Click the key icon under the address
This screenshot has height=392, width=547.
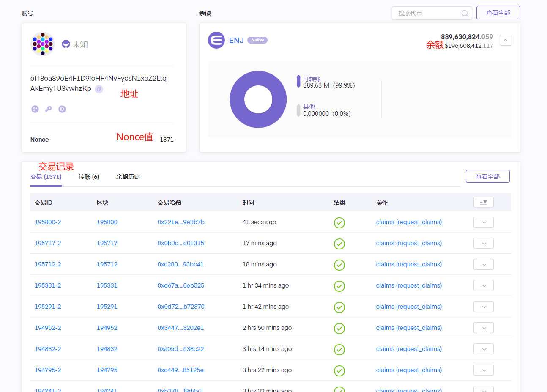(49, 109)
